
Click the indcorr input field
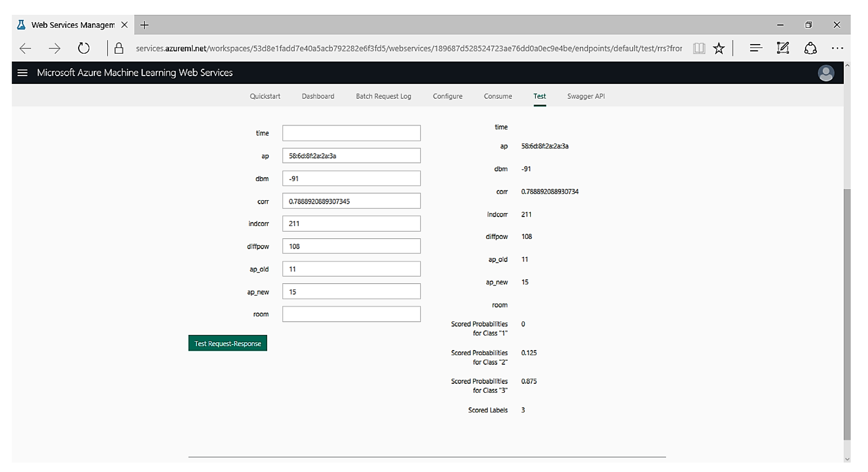coord(351,224)
